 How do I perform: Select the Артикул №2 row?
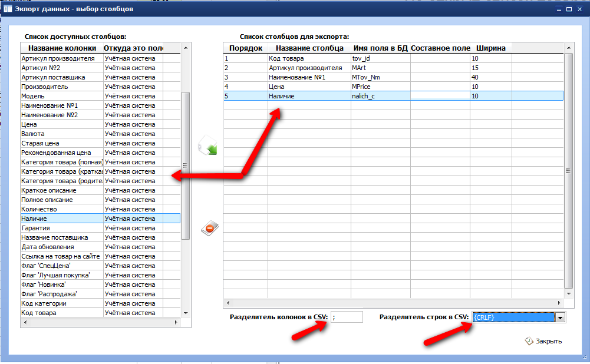click(x=100, y=68)
